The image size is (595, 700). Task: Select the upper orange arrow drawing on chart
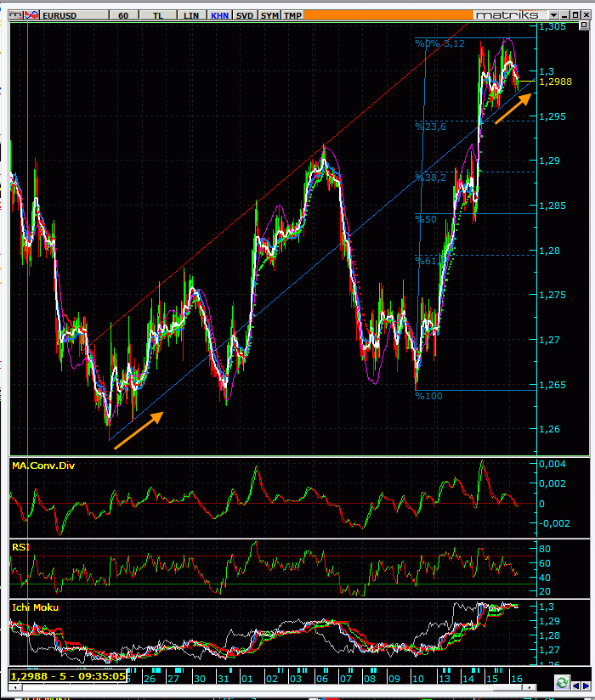513,108
